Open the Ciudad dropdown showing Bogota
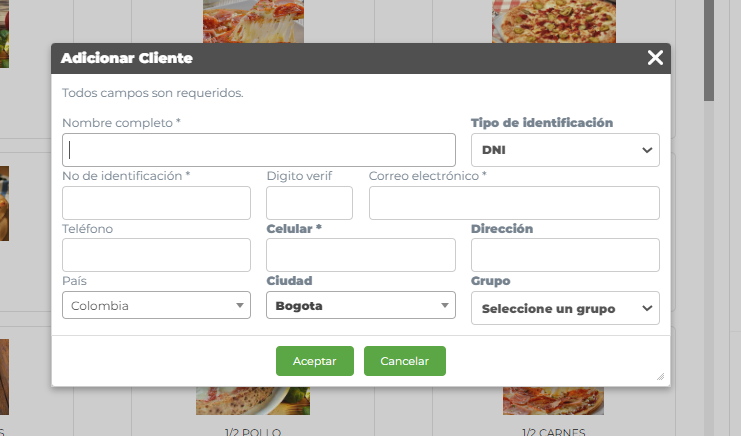This screenshot has height=436, width=741. click(360, 306)
